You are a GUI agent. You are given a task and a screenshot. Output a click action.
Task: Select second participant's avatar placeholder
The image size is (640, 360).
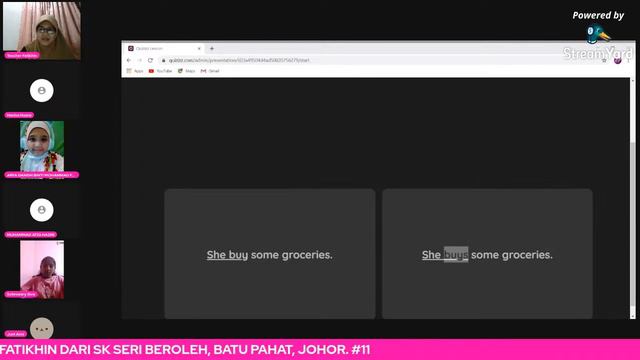coord(42,90)
